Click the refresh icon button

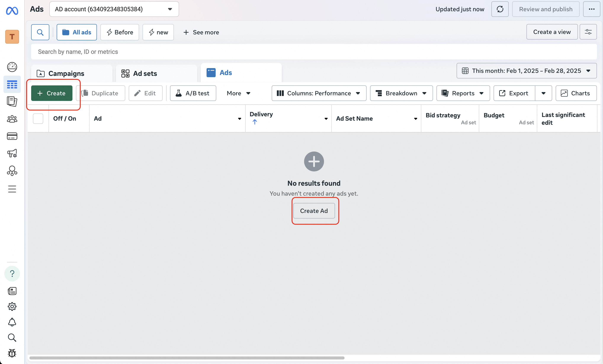click(x=500, y=9)
